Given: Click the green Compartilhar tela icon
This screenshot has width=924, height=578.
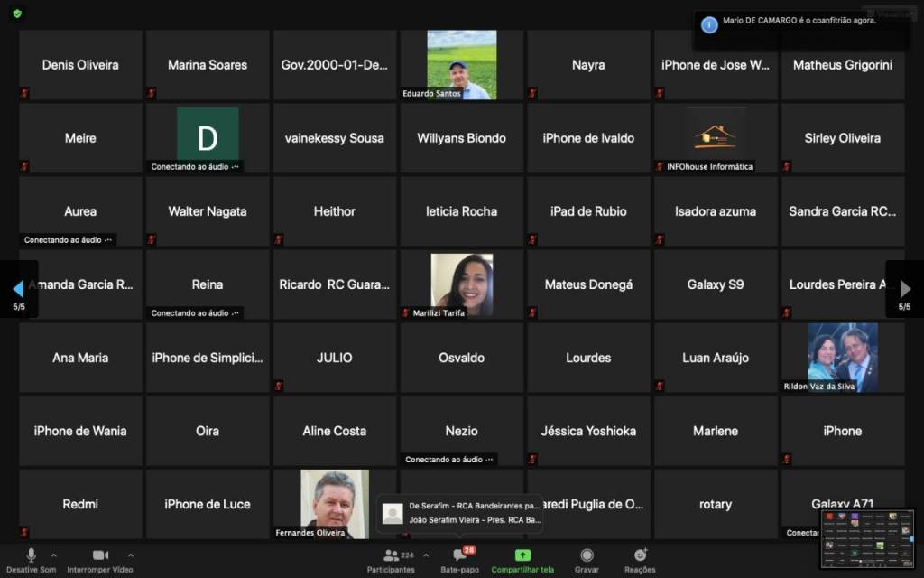Looking at the screenshot, I should pyautogui.click(x=522, y=555).
